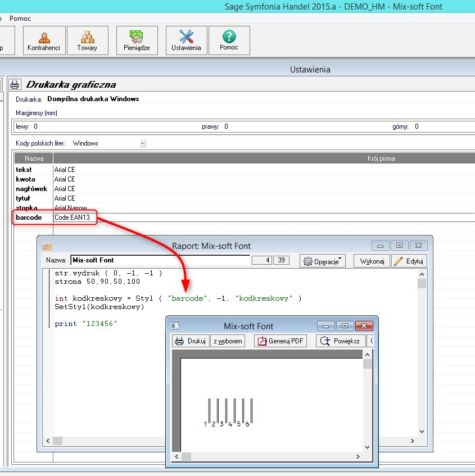The height and width of the screenshot is (476, 475).
Task: Click the code editor horizontal scrollbar right arrow
Action: [412, 441]
